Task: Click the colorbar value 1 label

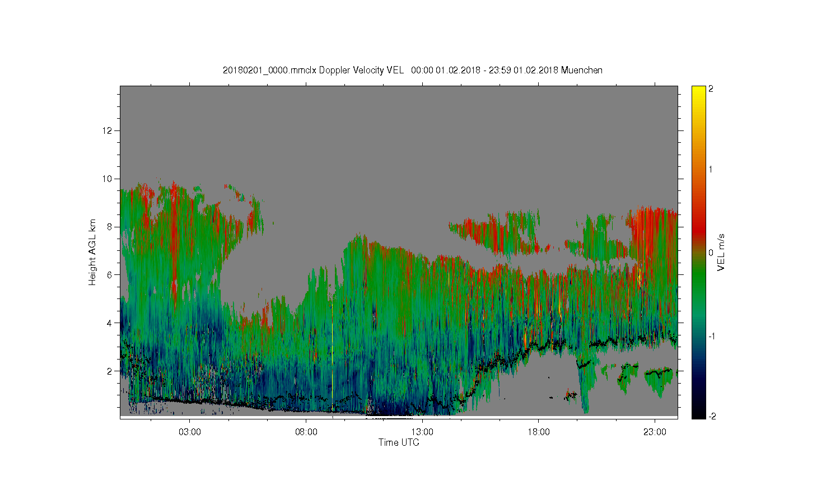Action: coord(711,169)
